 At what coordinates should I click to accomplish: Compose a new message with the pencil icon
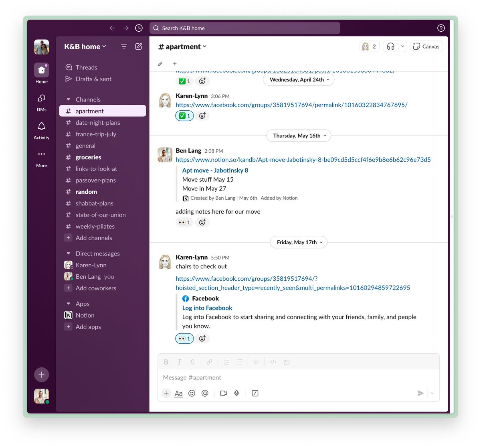coord(138,46)
